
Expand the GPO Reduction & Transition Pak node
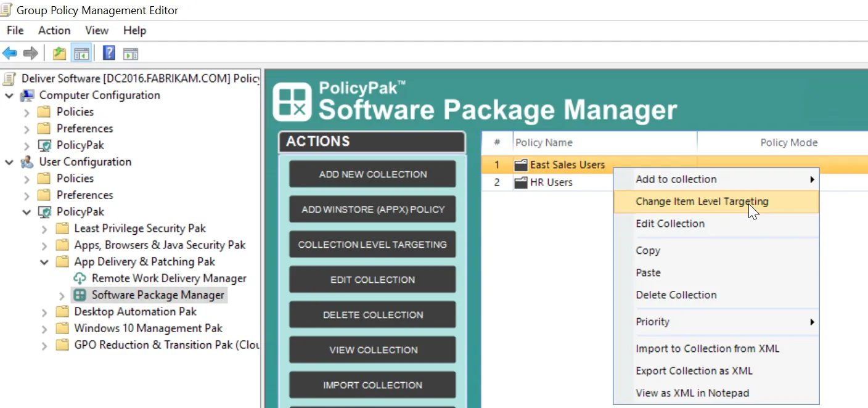point(44,346)
